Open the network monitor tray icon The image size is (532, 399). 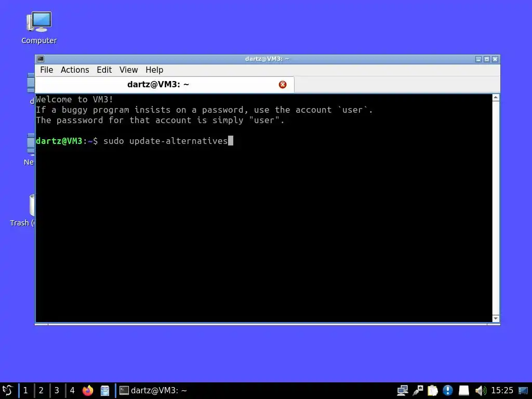coord(403,391)
